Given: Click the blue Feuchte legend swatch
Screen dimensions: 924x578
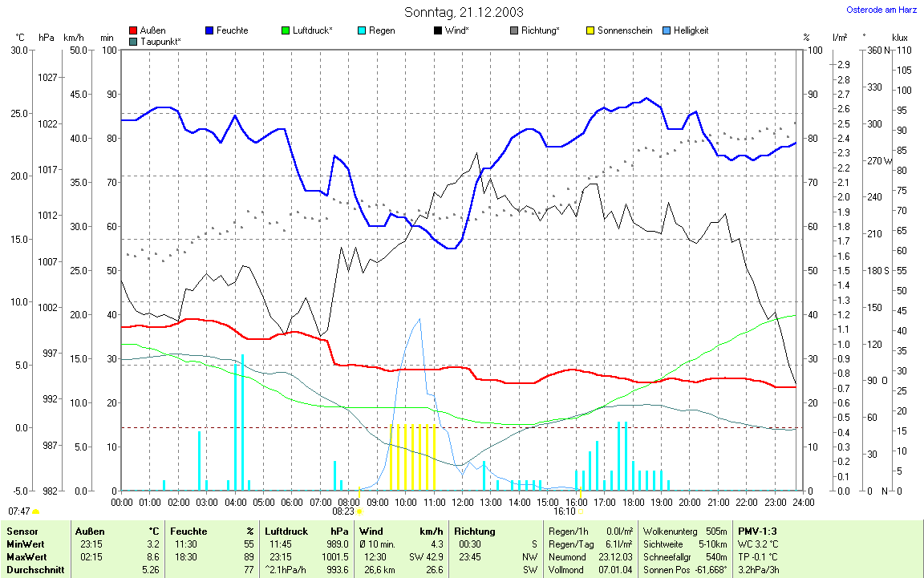Looking at the screenshot, I should [210, 31].
